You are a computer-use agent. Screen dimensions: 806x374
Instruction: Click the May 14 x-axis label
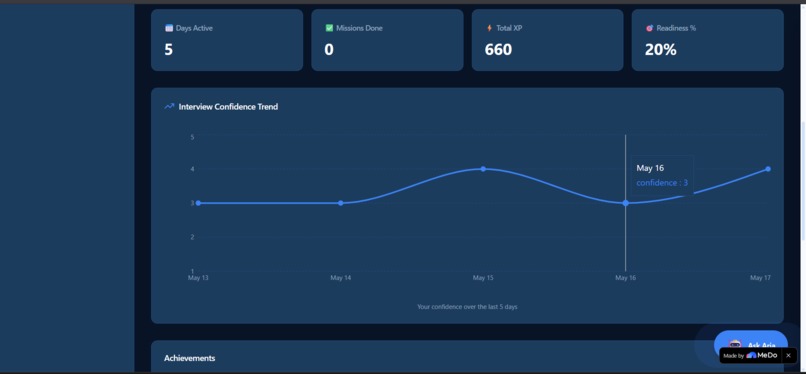341,278
